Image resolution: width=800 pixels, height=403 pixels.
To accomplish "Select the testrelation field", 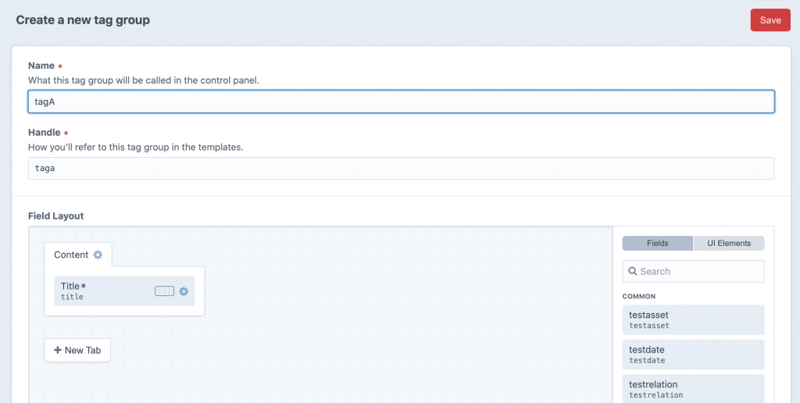I will point(693,389).
